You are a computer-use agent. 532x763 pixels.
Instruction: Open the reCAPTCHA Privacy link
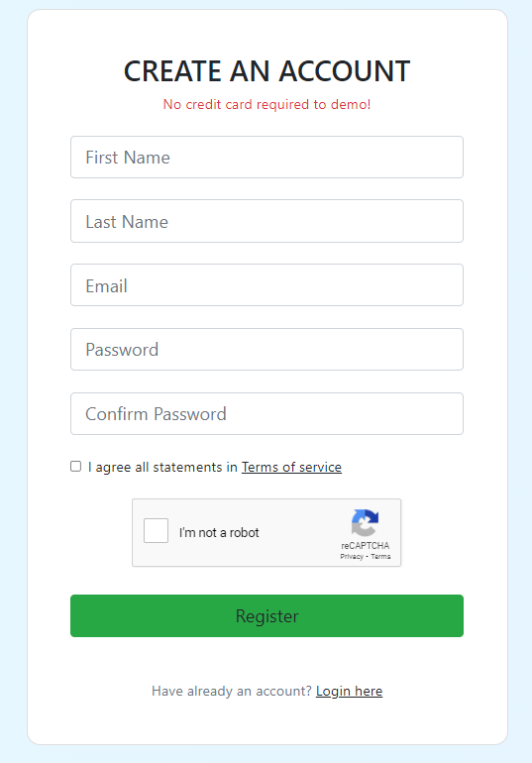[352, 556]
